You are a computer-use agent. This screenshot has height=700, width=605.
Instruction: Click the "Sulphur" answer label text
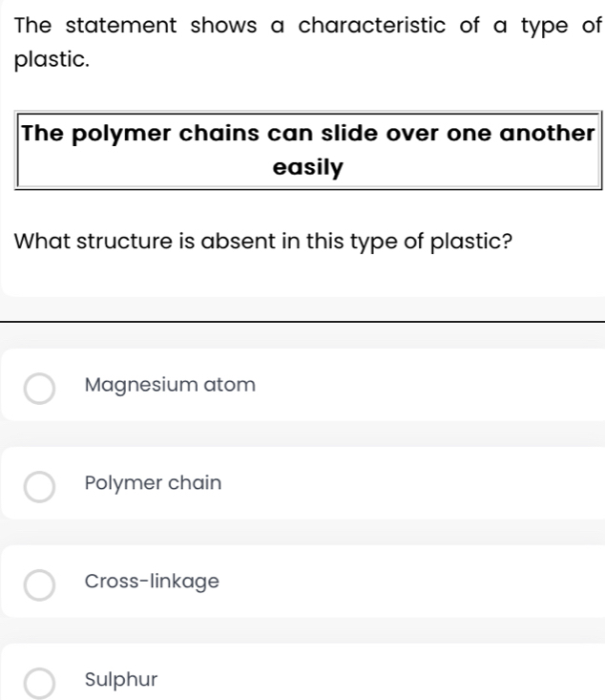(119, 680)
